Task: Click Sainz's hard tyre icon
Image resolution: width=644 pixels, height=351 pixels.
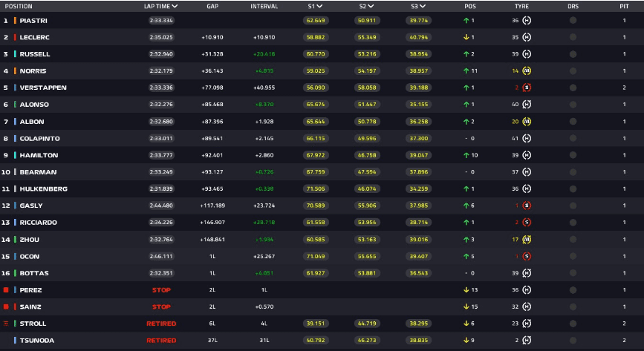Action: click(527, 306)
